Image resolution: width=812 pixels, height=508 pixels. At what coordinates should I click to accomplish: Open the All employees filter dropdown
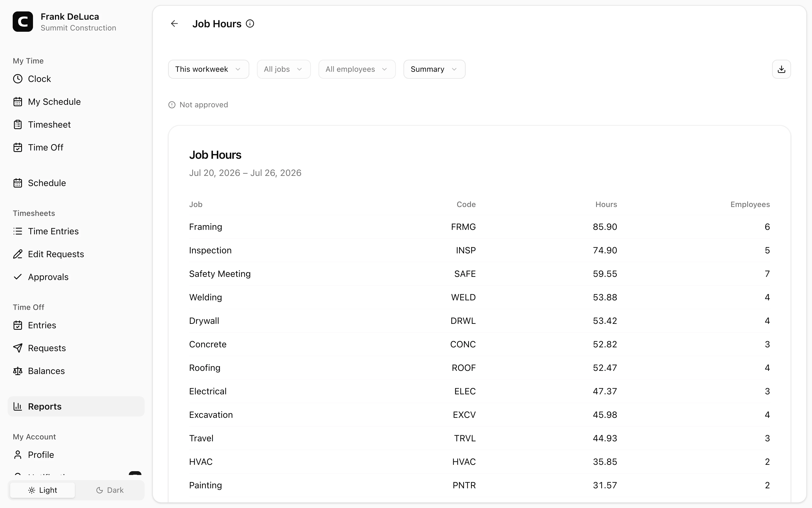357,69
